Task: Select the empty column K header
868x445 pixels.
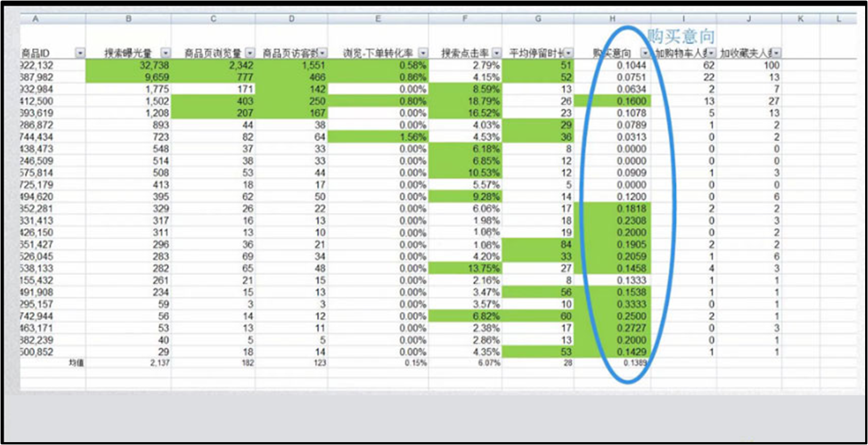Action: [800, 19]
